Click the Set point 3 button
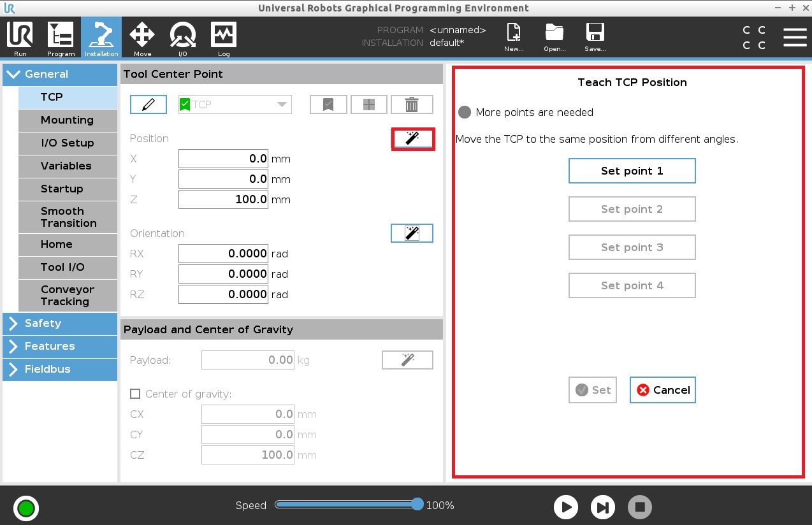This screenshot has width=812, height=525. pyautogui.click(x=632, y=247)
